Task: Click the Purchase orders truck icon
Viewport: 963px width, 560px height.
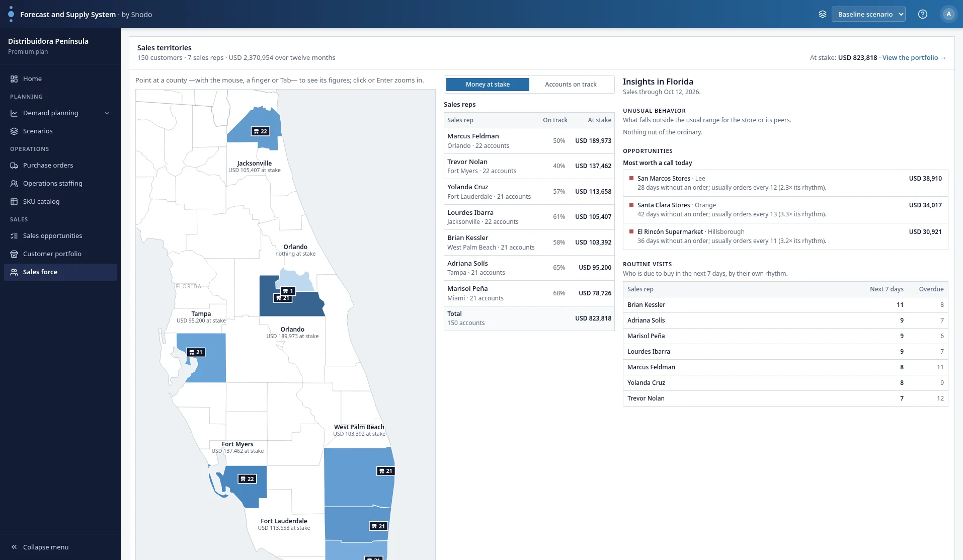Action: (x=14, y=166)
